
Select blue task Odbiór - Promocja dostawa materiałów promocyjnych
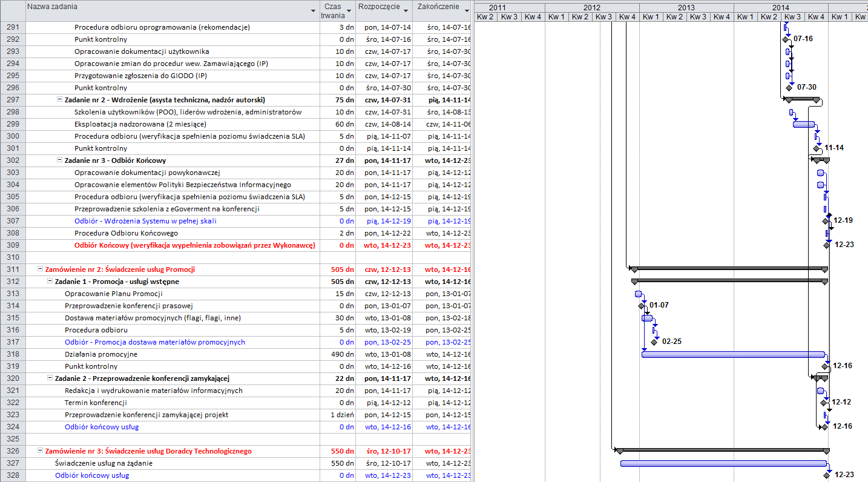[155, 342]
